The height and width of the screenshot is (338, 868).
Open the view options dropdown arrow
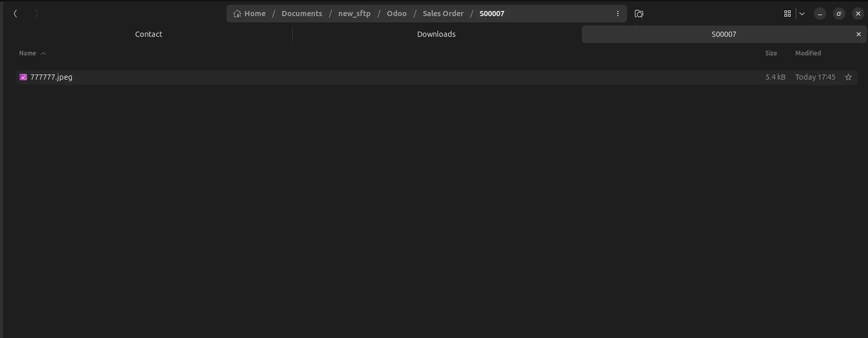802,13
